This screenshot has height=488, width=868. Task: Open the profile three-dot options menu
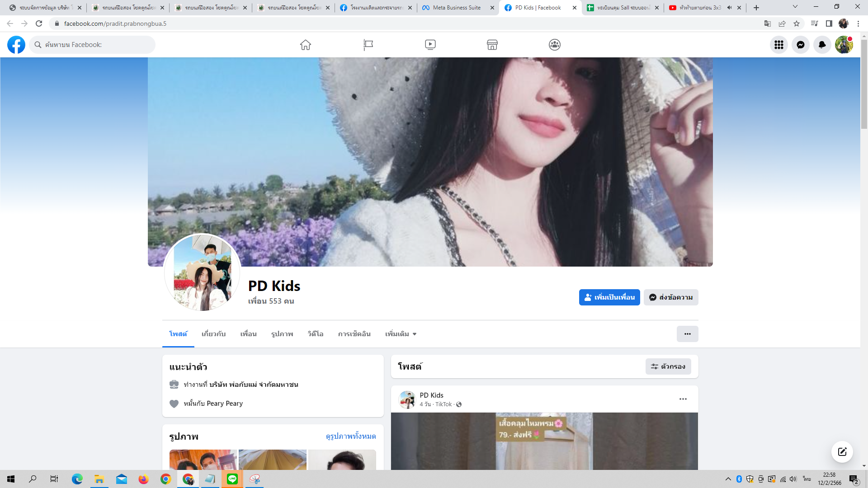coord(687,334)
